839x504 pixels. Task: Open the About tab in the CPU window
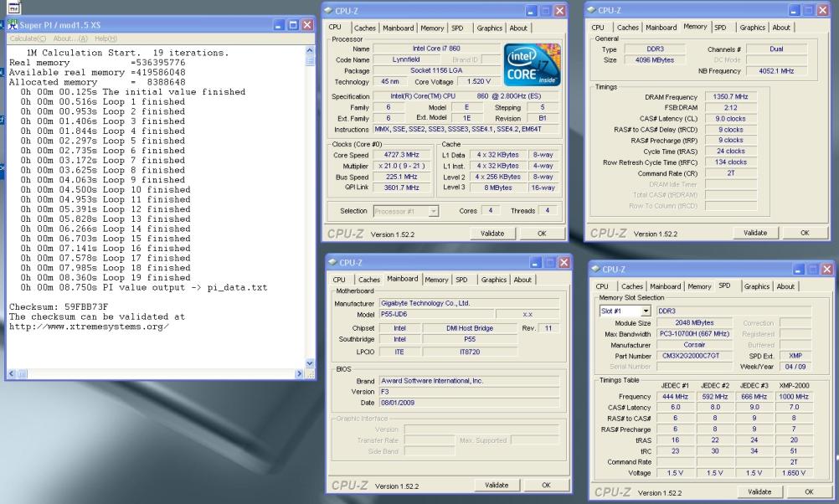tap(518, 28)
